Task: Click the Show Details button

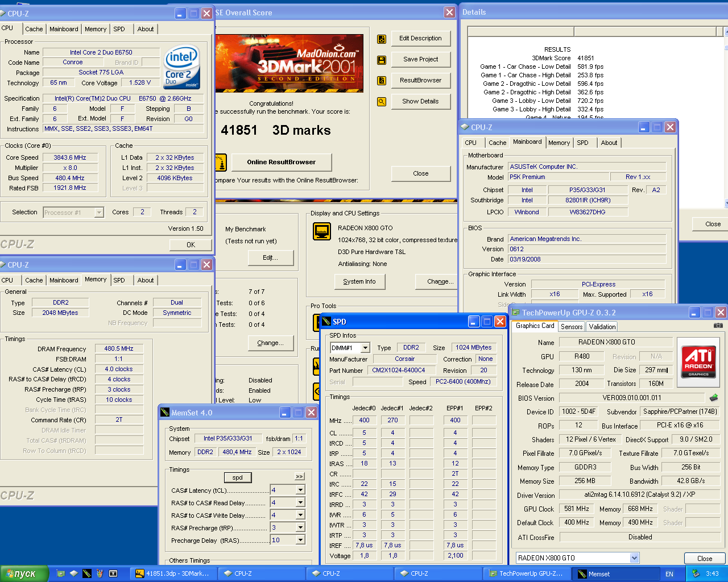Action: coord(420,102)
